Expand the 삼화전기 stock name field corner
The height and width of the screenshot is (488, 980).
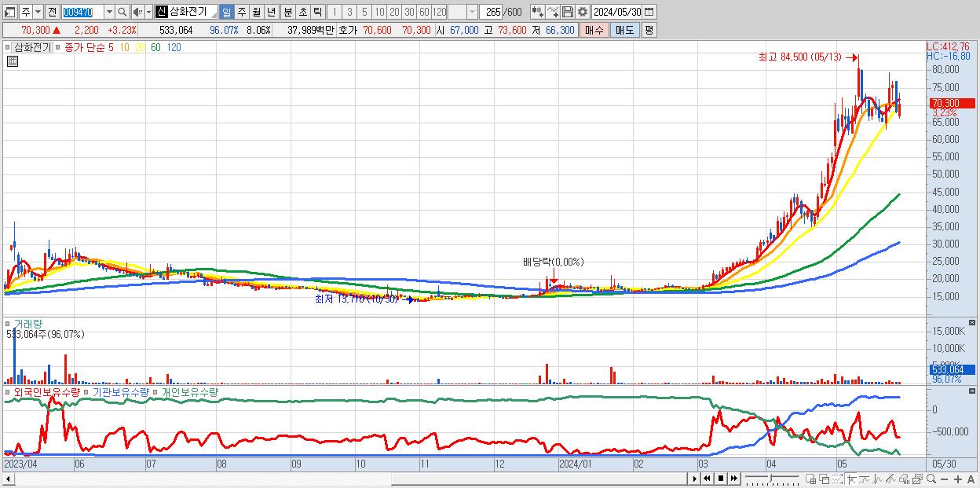[213, 15]
